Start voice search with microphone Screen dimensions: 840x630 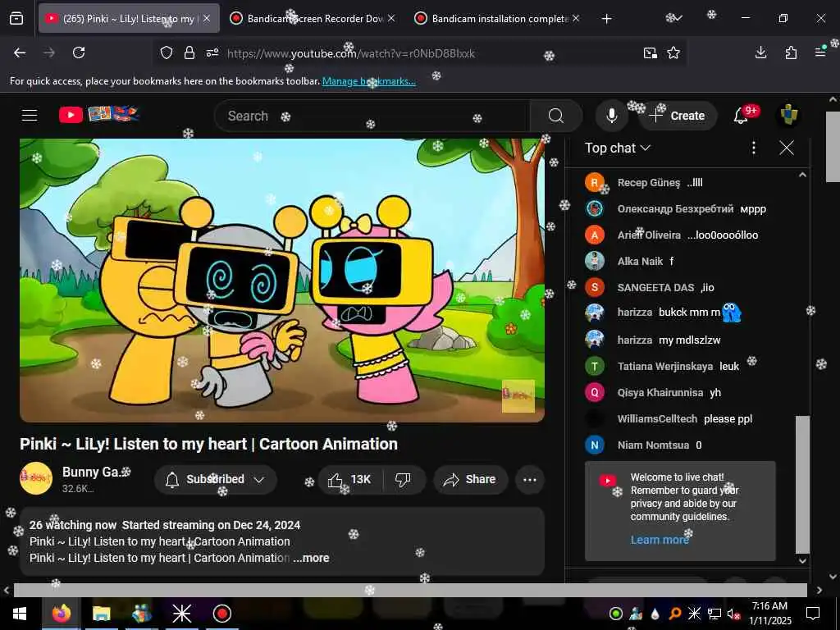click(611, 116)
